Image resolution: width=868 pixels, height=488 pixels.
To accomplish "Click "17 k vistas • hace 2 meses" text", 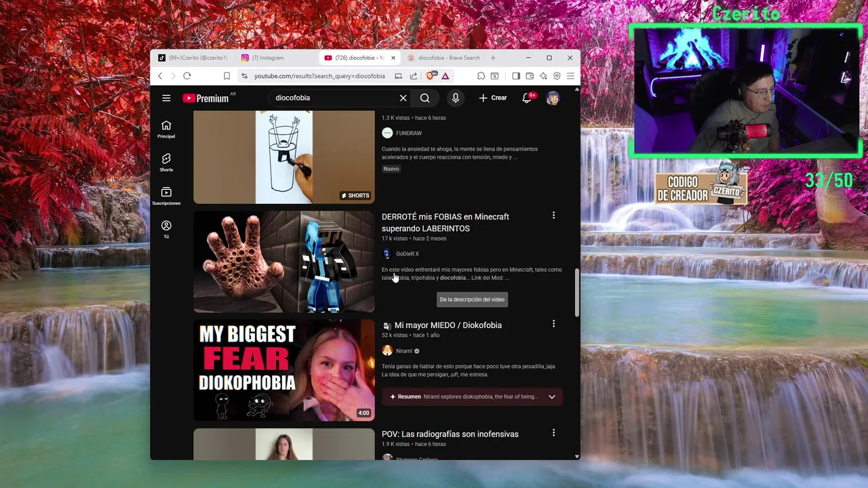I will (414, 239).
